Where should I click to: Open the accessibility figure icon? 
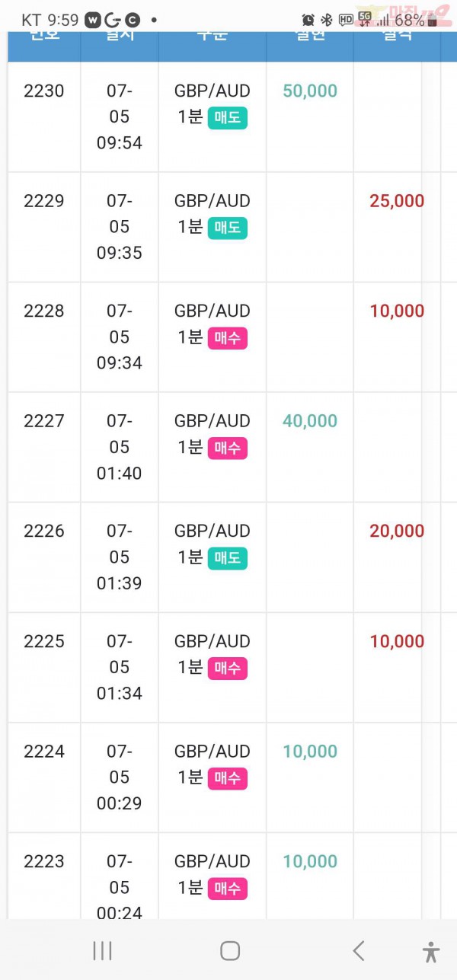(x=431, y=951)
